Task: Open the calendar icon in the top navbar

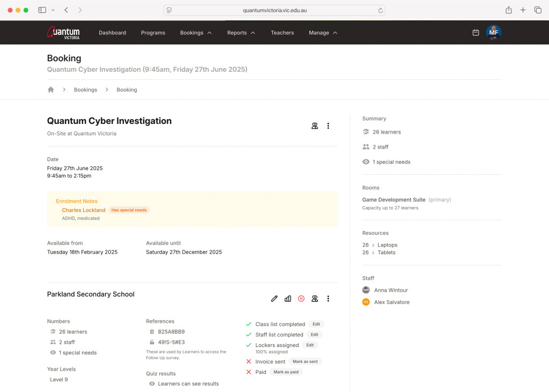Action: pos(476,33)
